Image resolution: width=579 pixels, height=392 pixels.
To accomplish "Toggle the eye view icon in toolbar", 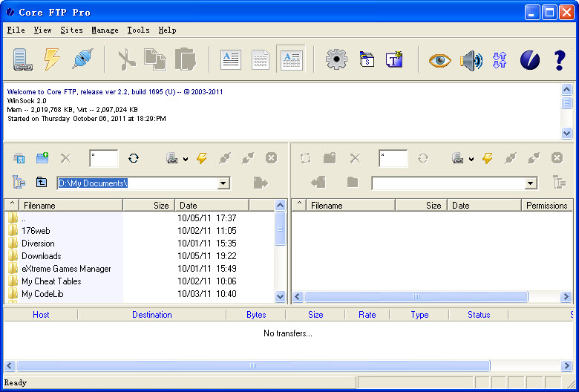I will [439, 59].
